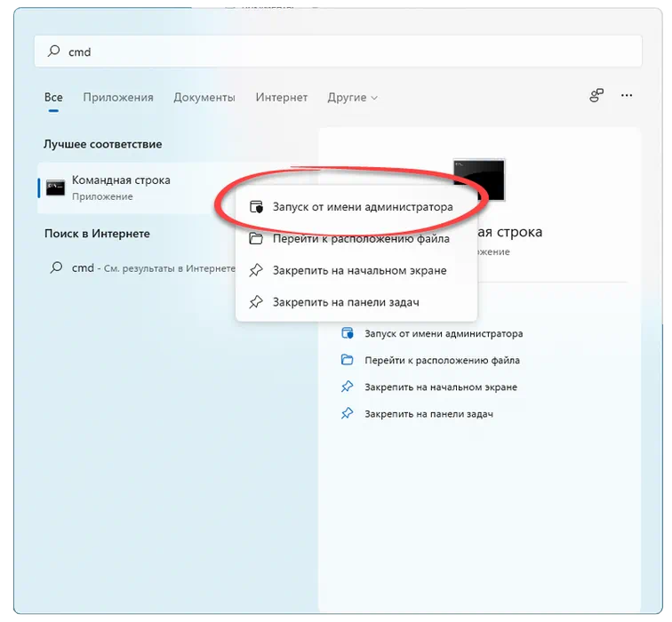Click blue pin icon beside начальном экране, right pane
The width and height of the screenshot is (672, 622).
pyautogui.click(x=347, y=387)
